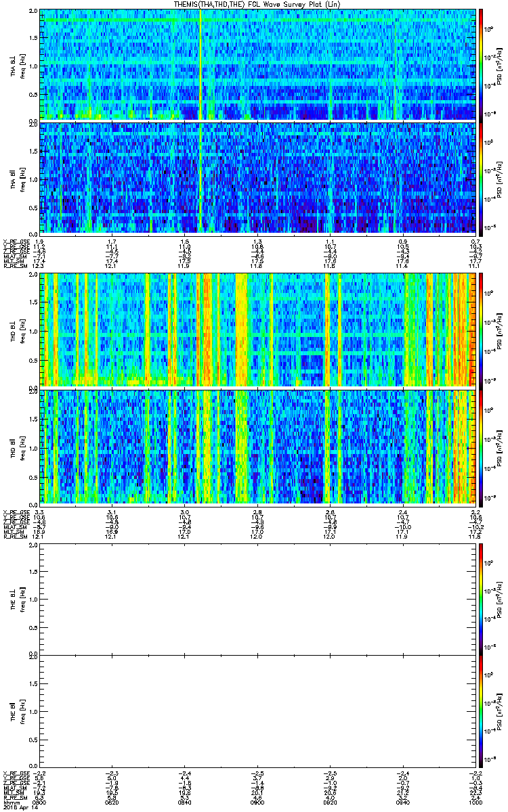The height and width of the screenshot is (812, 508).
Task: Select the THD B∥ spectrogram panel
Action: (257, 447)
